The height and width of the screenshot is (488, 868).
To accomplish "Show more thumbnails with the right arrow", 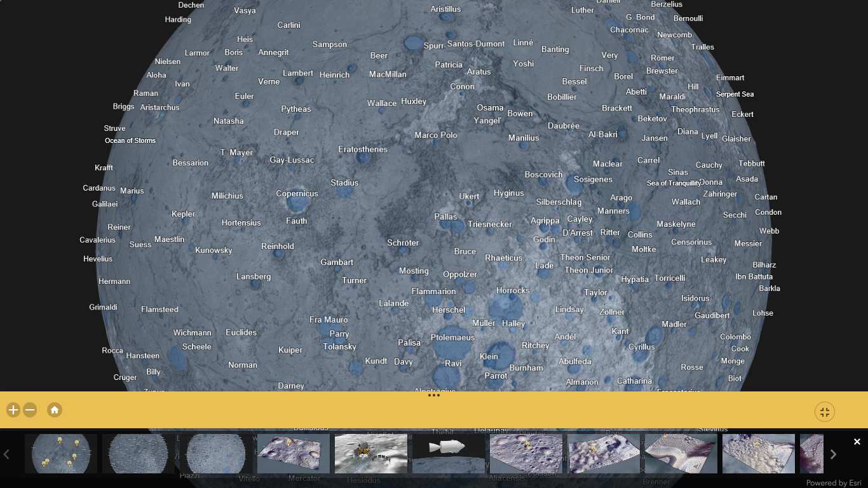I will pyautogui.click(x=834, y=454).
